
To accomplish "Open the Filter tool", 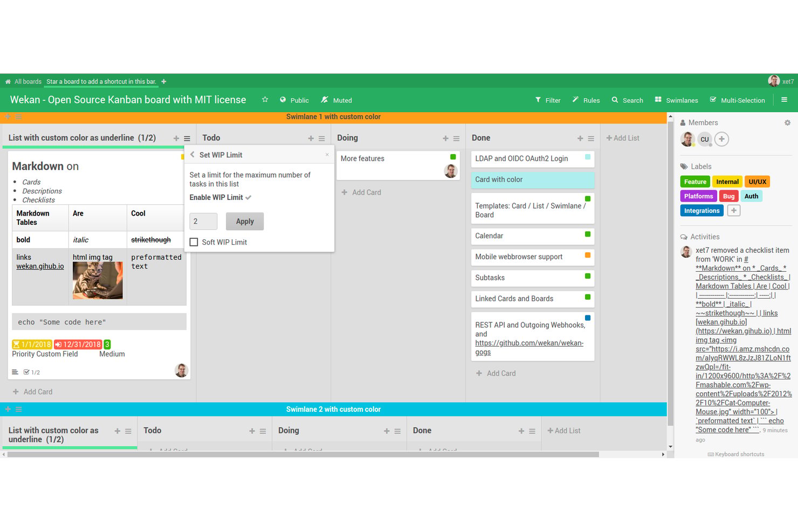I will coord(548,100).
